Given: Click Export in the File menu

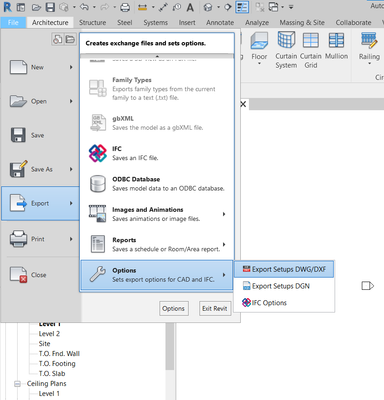Looking at the screenshot, I should (40, 203).
